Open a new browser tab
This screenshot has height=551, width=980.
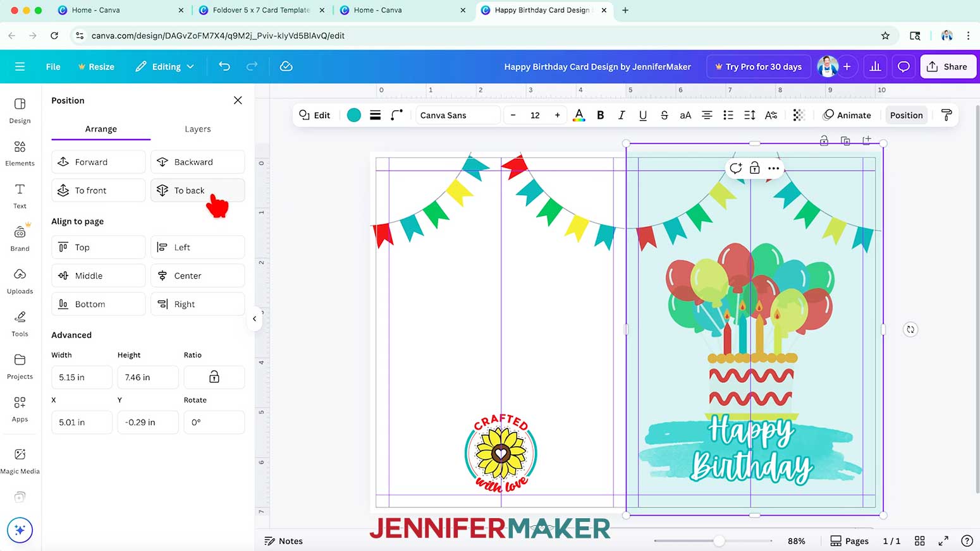tap(625, 10)
